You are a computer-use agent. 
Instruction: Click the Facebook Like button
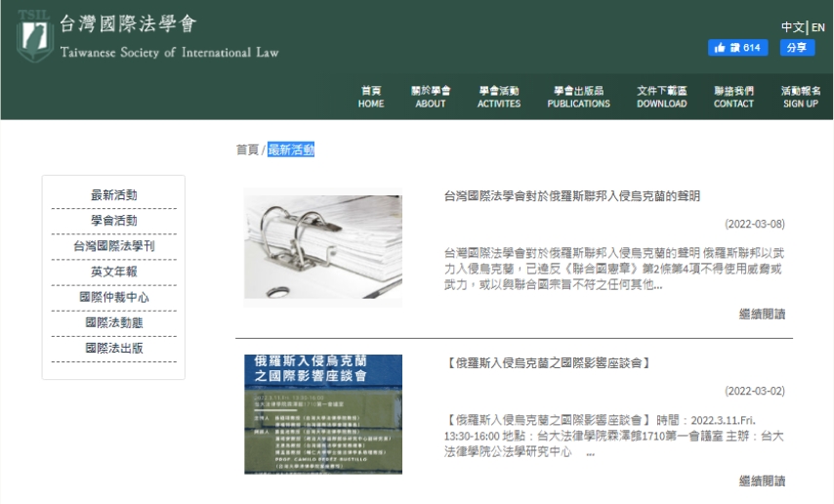click(737, 48)
